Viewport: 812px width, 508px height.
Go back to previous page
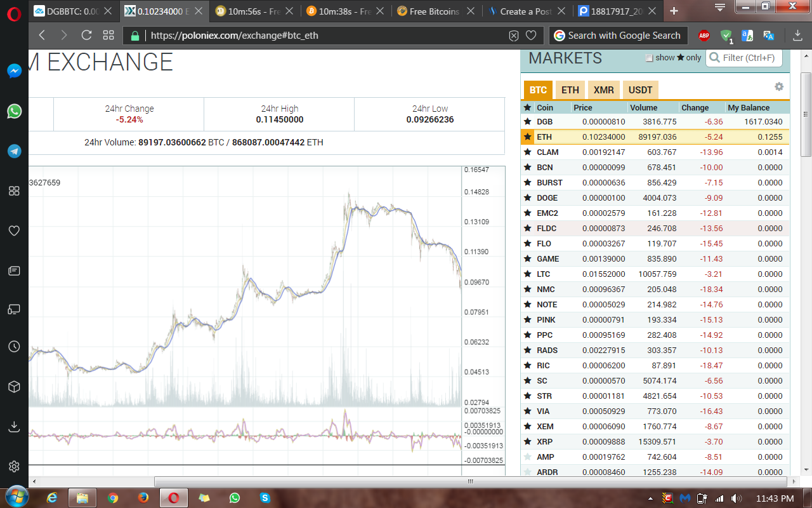point(42,36)
